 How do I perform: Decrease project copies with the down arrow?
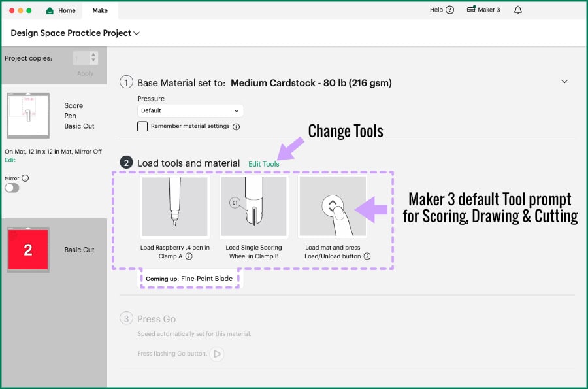pyautogui.click(x=93, y=60)
